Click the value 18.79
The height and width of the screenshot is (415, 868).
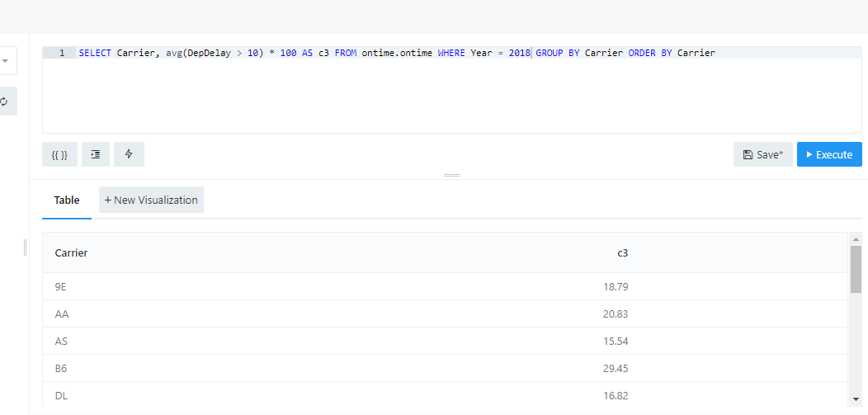point(616,286)
